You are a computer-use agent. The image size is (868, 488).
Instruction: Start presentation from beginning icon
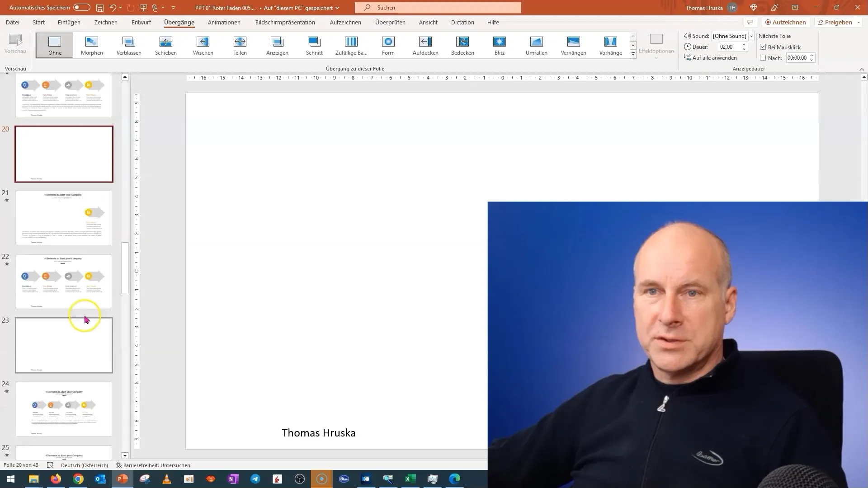tap(144, 8)
